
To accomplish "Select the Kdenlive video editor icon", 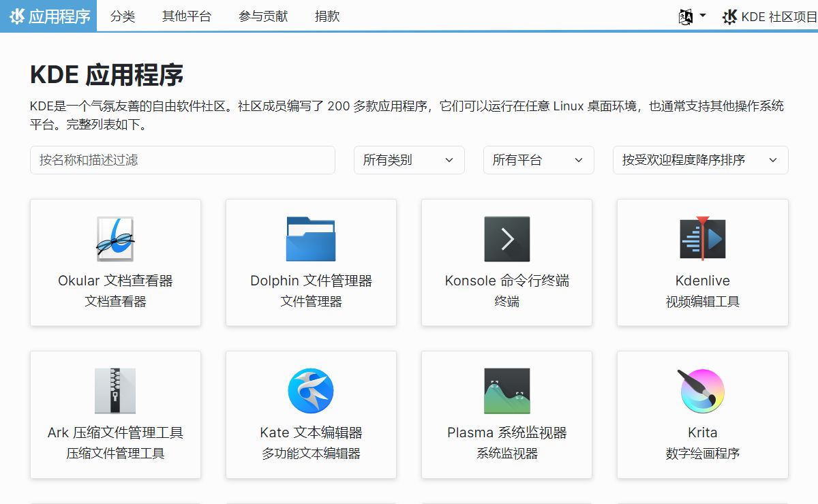I will [702, 239].
